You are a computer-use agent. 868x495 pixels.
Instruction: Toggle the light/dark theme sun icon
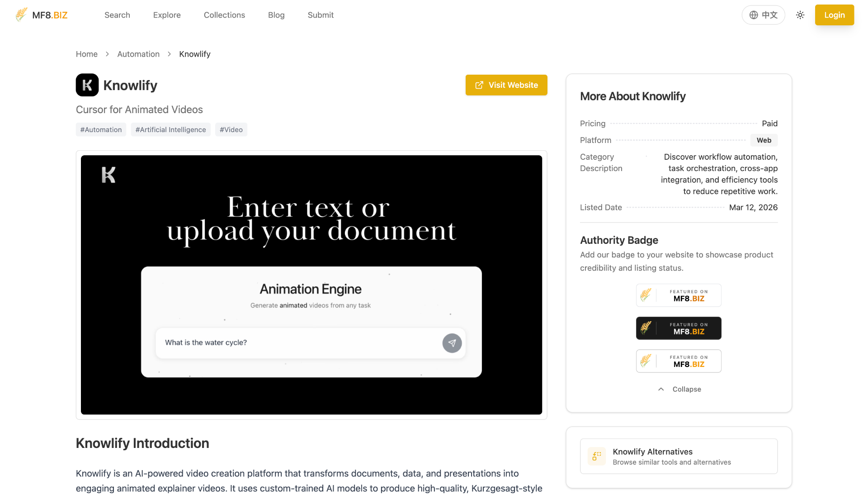point(800,15)
